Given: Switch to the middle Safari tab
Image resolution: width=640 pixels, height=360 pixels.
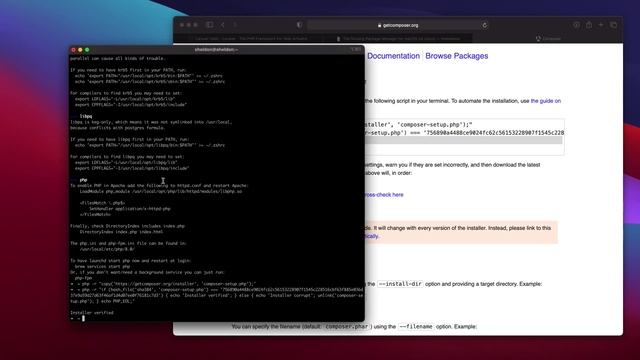Looking at the screenshot, I should pos(398,39).
